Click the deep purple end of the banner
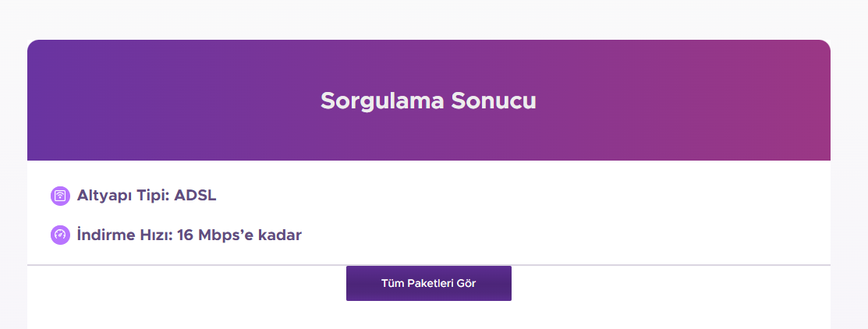This screenshot has width=868, height=329. point(72,100)
